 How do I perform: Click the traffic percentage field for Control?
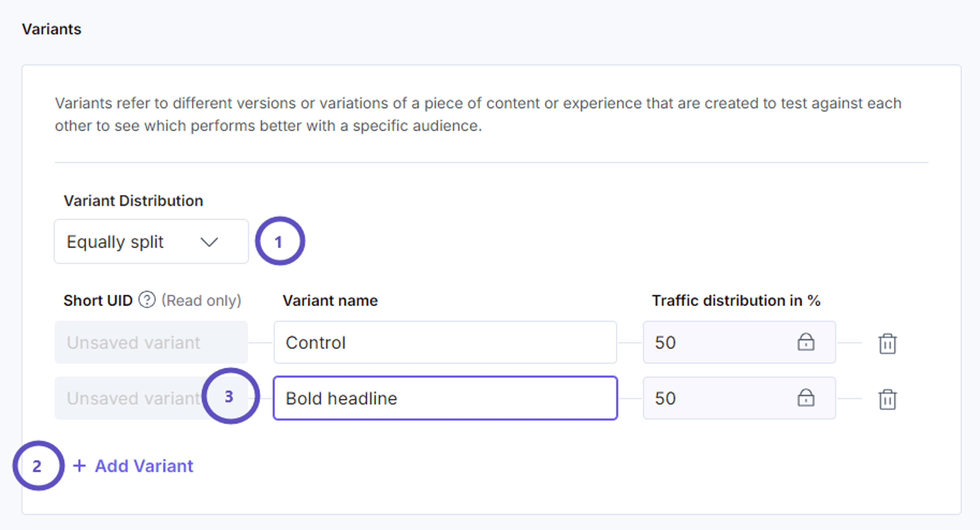(739, 342)
